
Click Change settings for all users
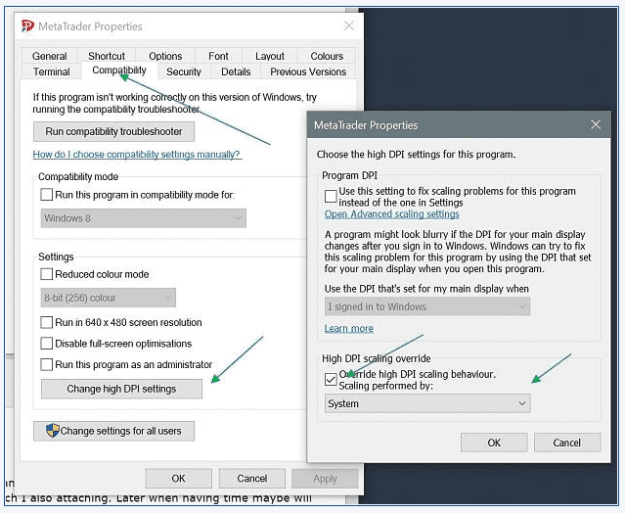point(114,431)
